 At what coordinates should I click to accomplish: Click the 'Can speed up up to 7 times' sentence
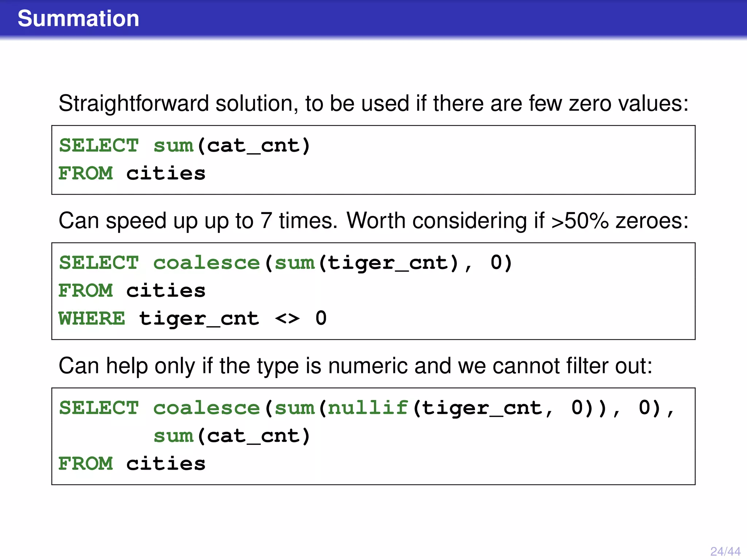(373, 221)
